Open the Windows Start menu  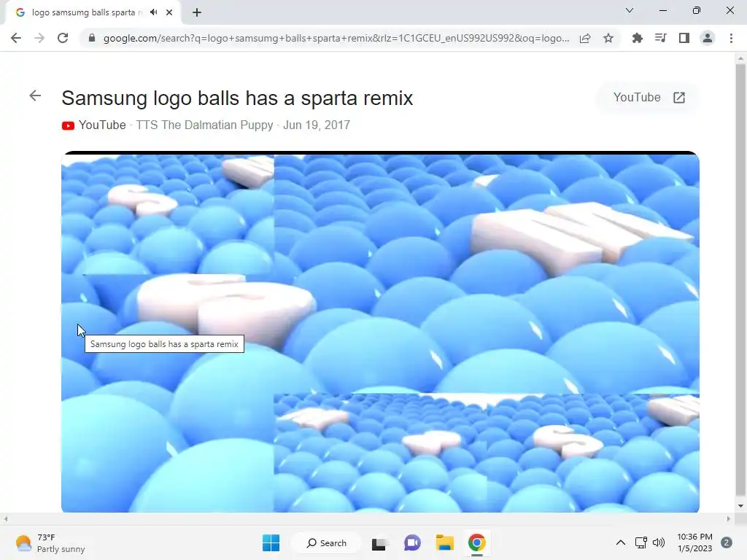(271, 542)
